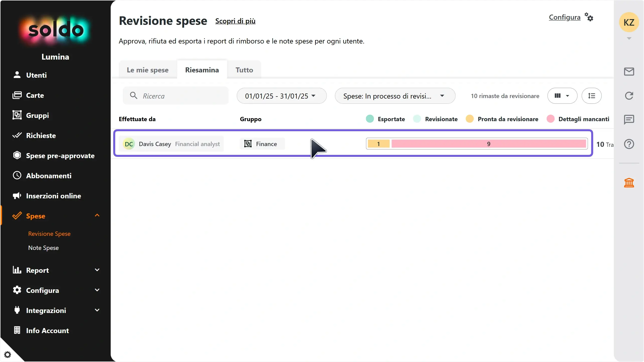This screenshot has height=362, width=644.
Task: Open Info Account page
Action: 47,331
